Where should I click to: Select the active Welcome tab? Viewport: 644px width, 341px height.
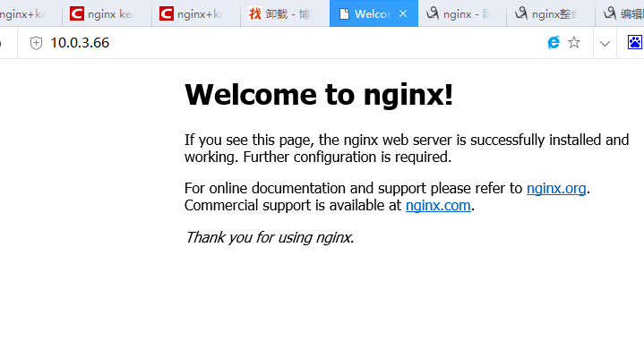click(x=374, y=13)
